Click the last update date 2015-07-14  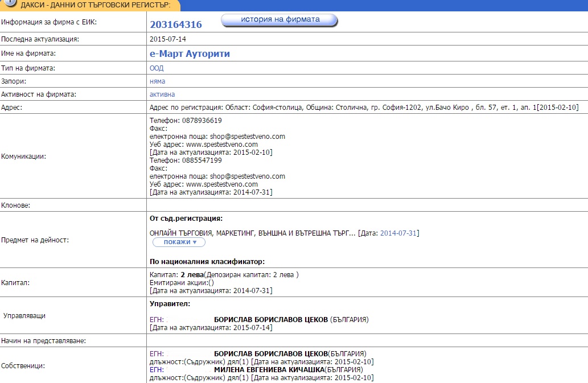[168, 39]
